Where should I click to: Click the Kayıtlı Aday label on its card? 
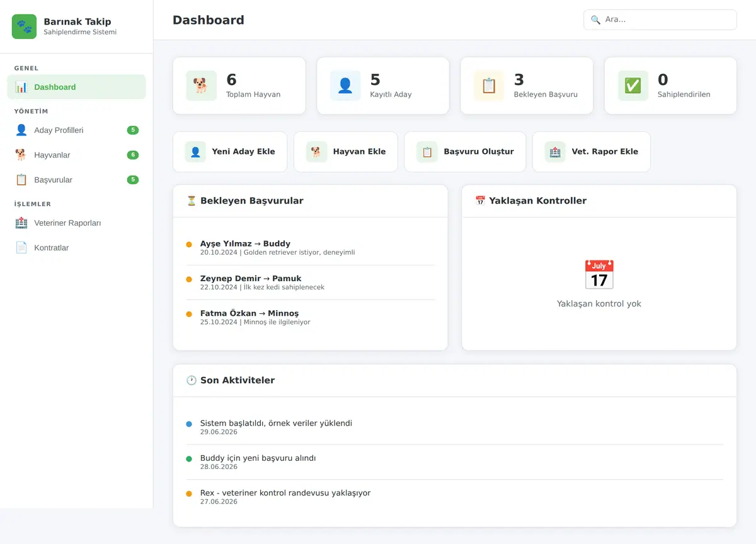tap(391, 95)
